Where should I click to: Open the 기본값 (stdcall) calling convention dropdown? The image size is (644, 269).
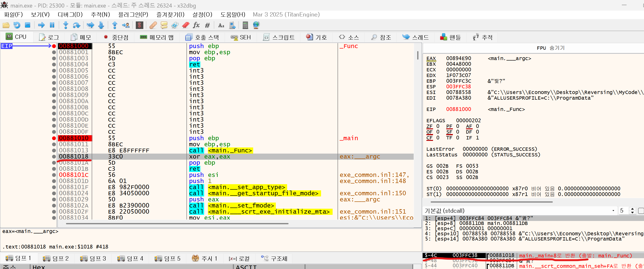[520, 211]
